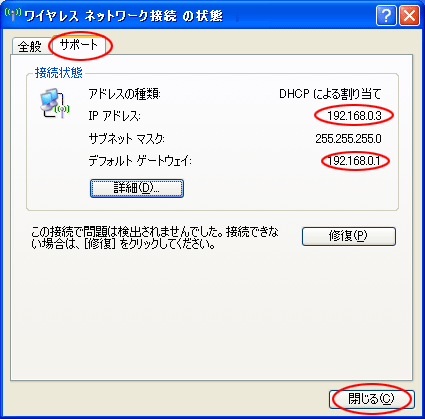The image size is (425, 419).
Task: Click the no-problems-detected status message text
Action: tap(154, 238)
